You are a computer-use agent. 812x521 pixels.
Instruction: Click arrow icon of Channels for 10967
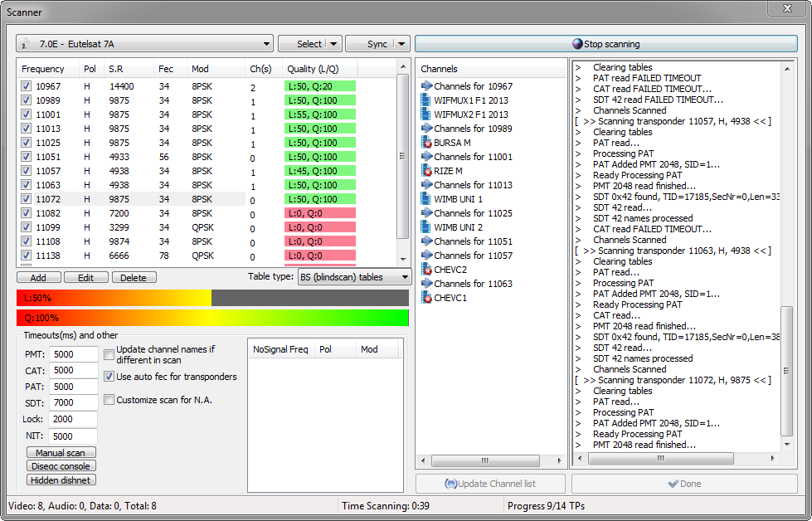click(x=426, y=86)
